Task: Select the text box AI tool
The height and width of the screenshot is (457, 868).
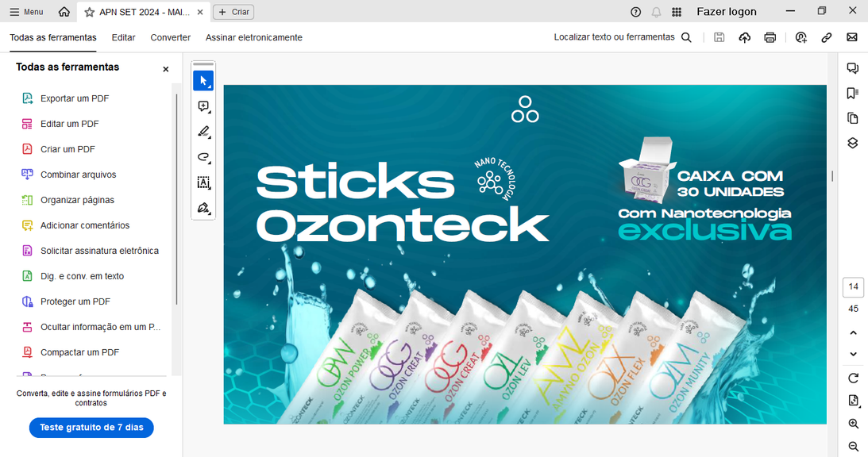Action: click(203, 182)
